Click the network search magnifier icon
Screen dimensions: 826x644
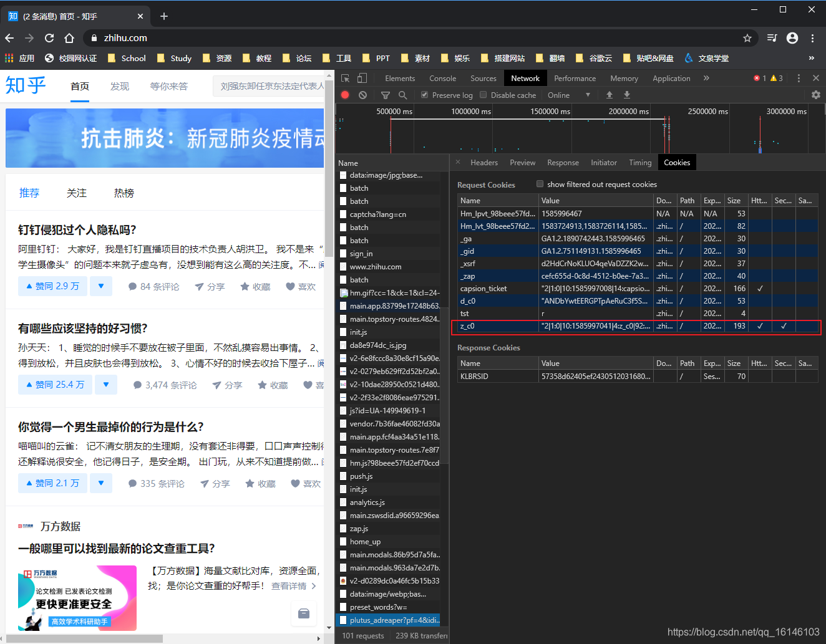(x=403, y=95)
